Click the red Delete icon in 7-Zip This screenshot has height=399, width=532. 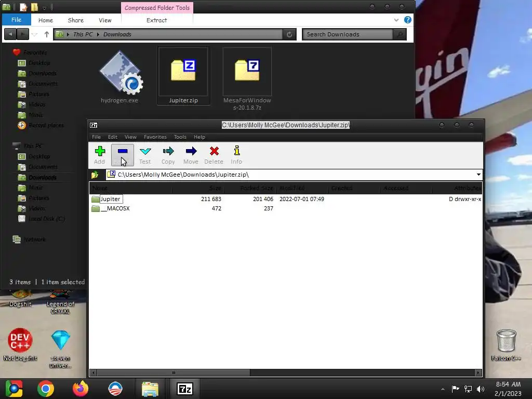coord(214,155)
